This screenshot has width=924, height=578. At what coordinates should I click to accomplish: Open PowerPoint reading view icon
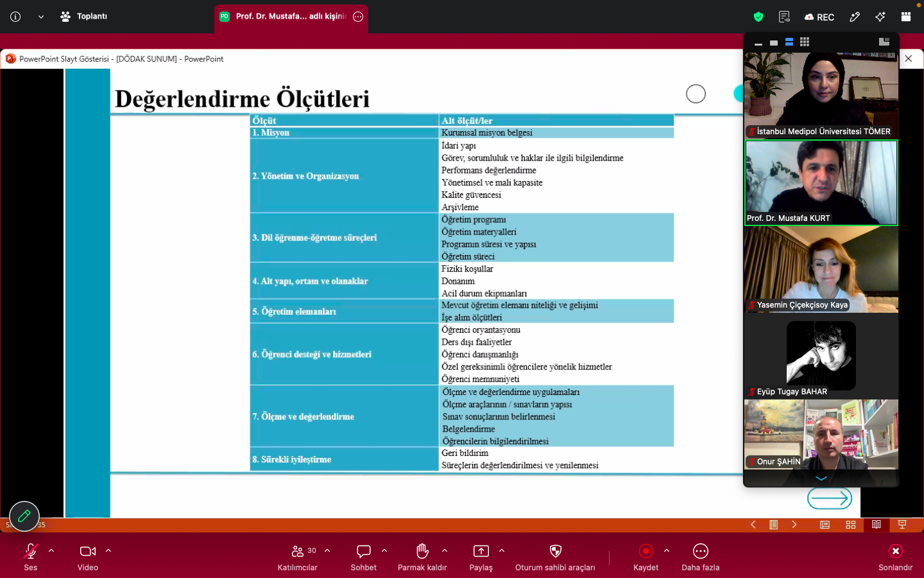coord(877,525)
